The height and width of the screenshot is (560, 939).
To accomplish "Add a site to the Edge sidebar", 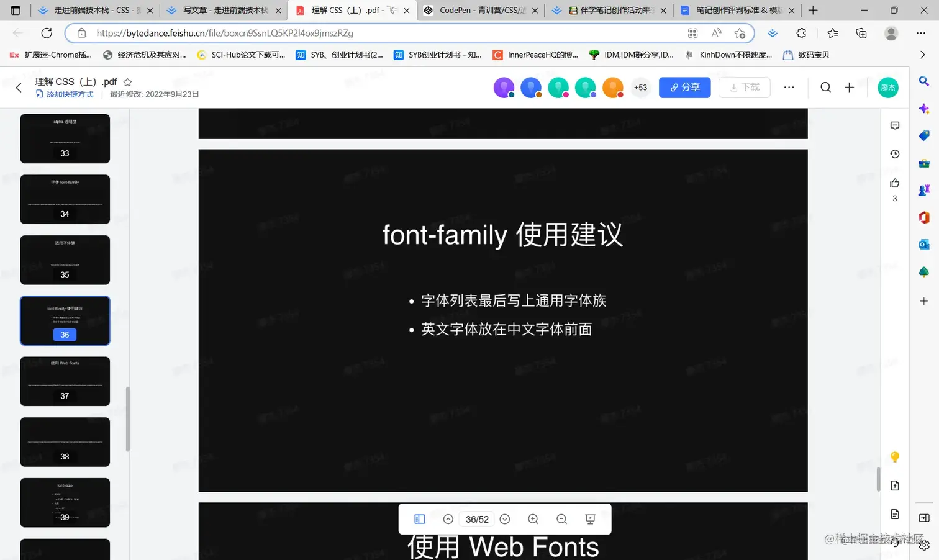I will 923,301.
